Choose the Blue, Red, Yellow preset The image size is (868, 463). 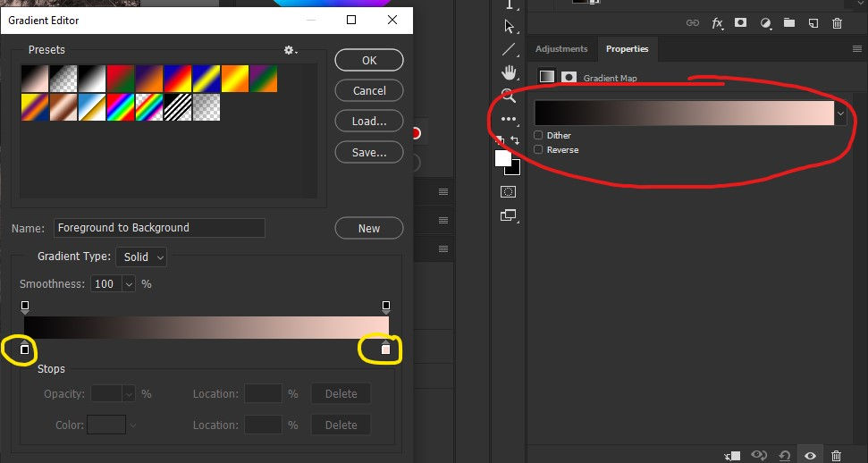[x=178, y=79]
